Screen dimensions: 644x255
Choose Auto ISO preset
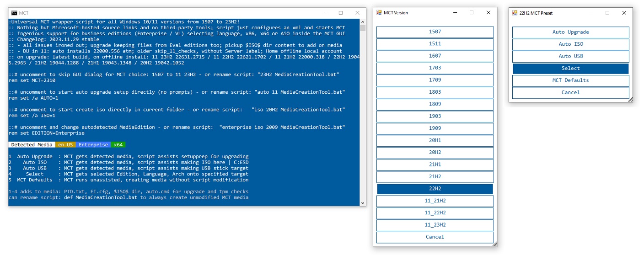(x=571, y=44)
